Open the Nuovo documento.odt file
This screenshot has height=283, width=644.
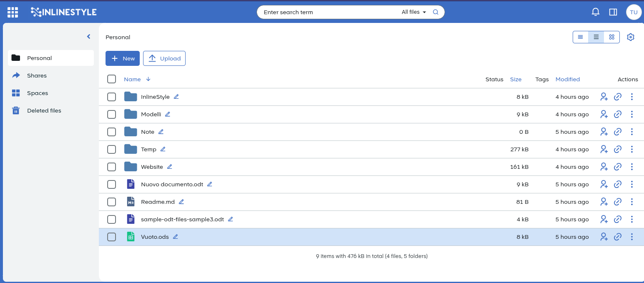coord(172,184)
